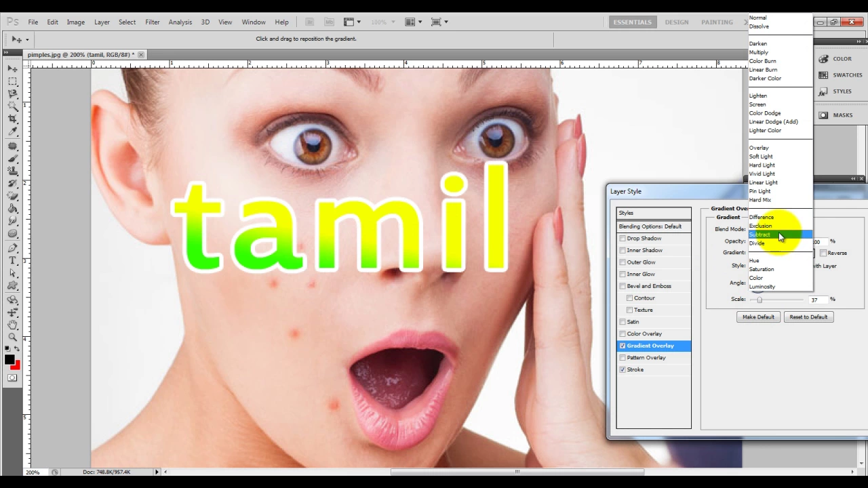This screenshot has height=488, width=868.
Task: Open the SWATCHES panel
Action: point(841,75)
